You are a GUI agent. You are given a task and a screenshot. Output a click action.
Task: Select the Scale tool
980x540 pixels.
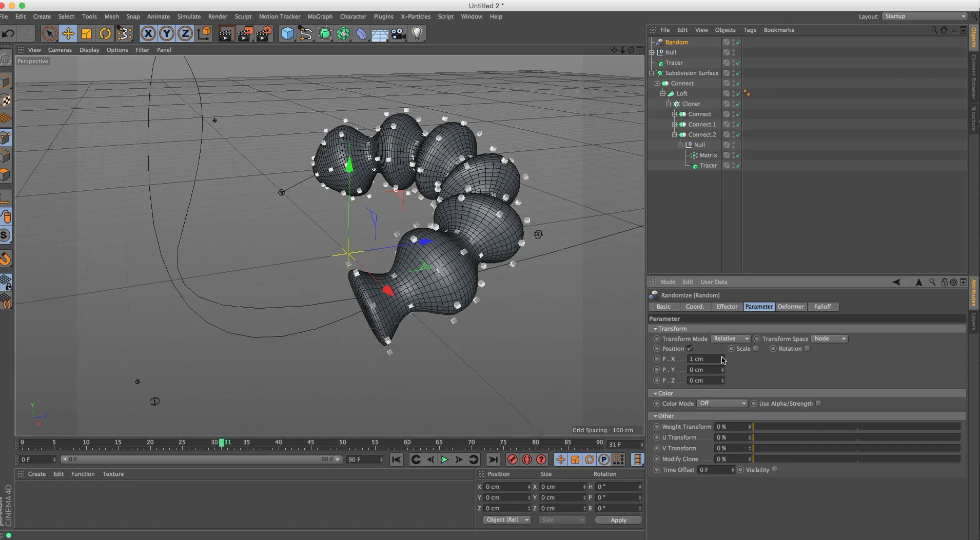86,33
